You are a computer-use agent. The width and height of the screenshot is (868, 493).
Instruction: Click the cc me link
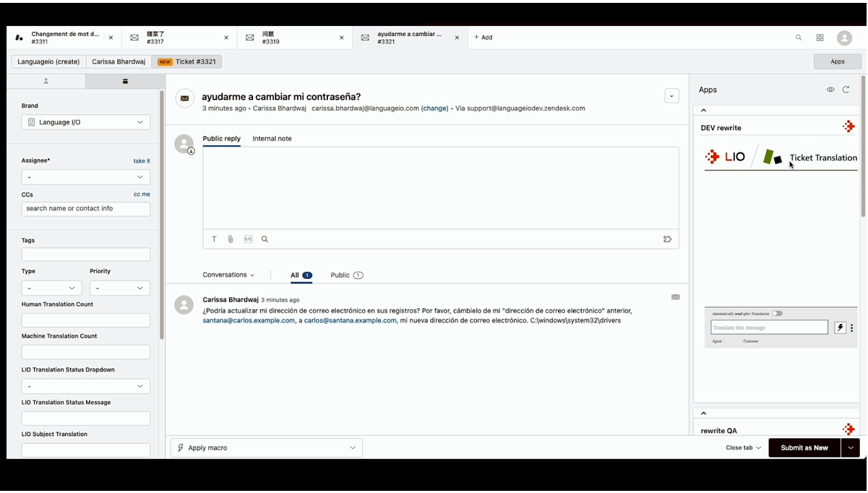point(142,194)
